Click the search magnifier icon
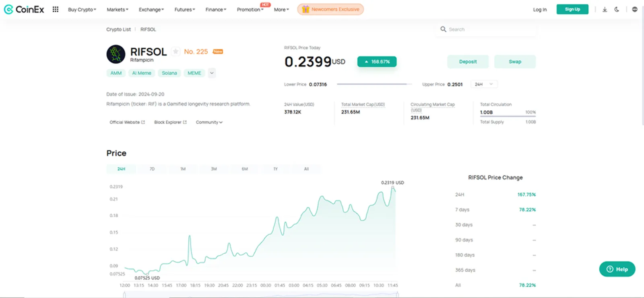 pos(443,29)
